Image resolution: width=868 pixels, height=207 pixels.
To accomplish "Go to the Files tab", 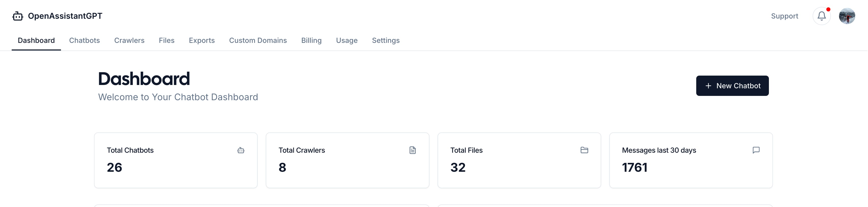I will (166, 40).
